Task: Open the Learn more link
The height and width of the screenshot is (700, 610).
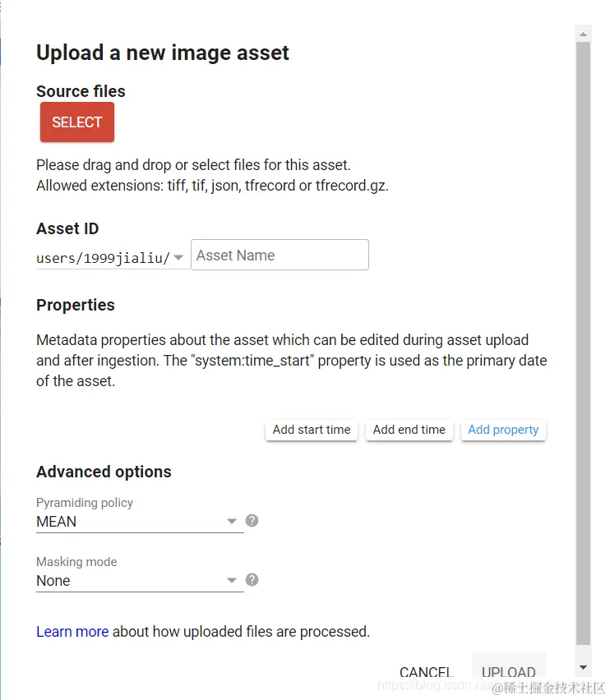Action: [72, 631]
